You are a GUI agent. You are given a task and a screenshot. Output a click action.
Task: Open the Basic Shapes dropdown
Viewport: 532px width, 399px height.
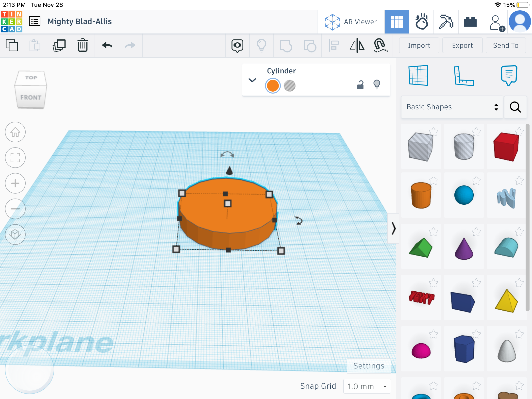point(452,107)
